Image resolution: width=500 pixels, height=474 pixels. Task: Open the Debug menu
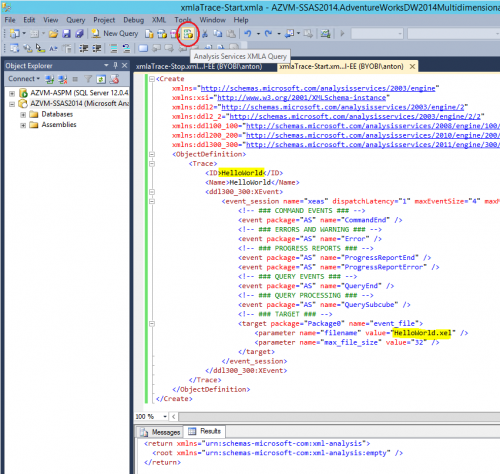(133, 20)
